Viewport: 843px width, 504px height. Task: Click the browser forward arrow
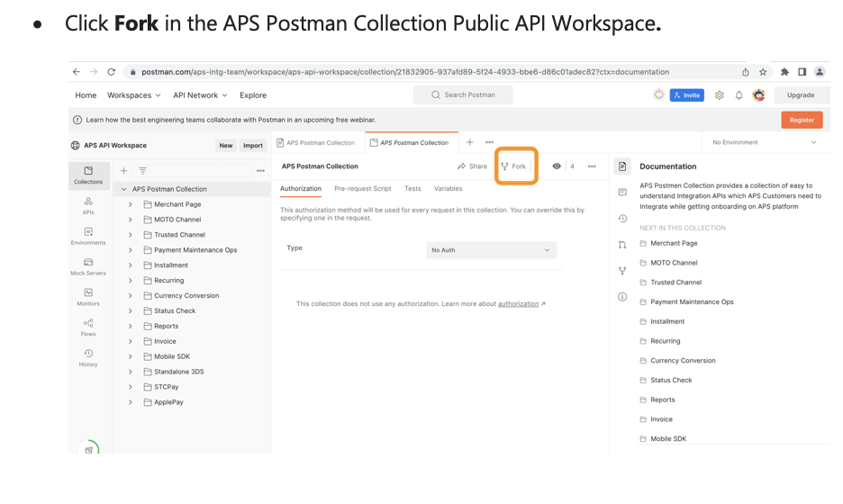click(94, 71)
